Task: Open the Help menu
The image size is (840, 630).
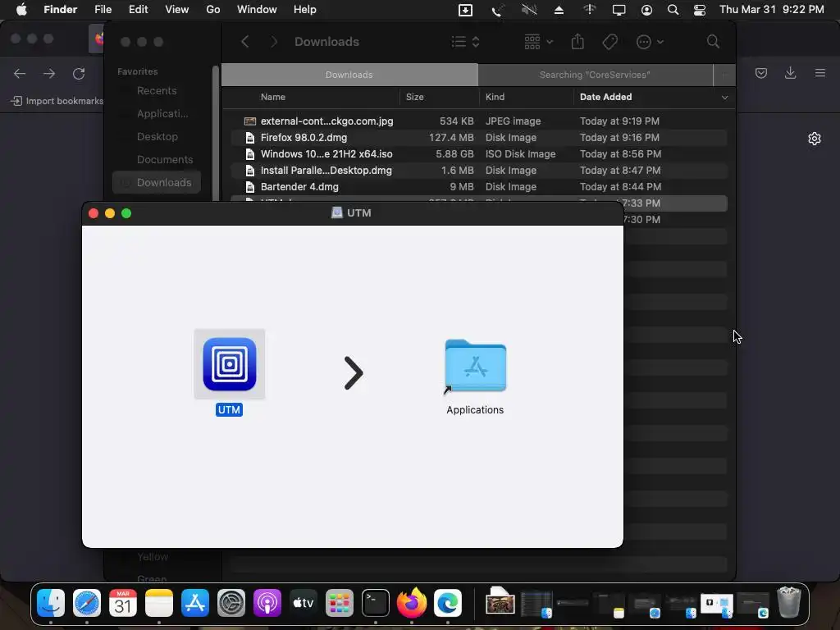Action: tap(305, 10)
